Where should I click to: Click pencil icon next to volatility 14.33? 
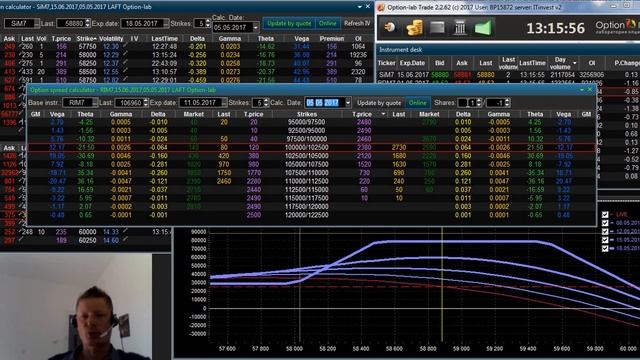pyautogui.click(x=125, y=231)
